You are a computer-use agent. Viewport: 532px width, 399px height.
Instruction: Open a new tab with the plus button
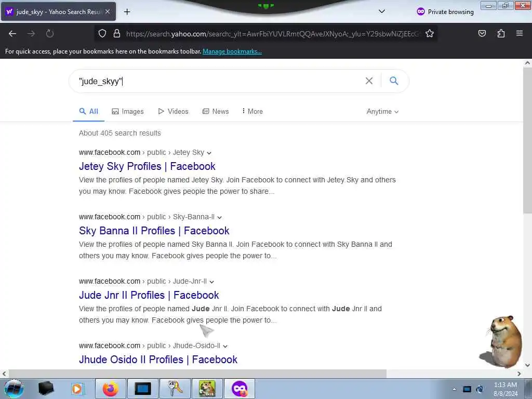click(127, 12)
